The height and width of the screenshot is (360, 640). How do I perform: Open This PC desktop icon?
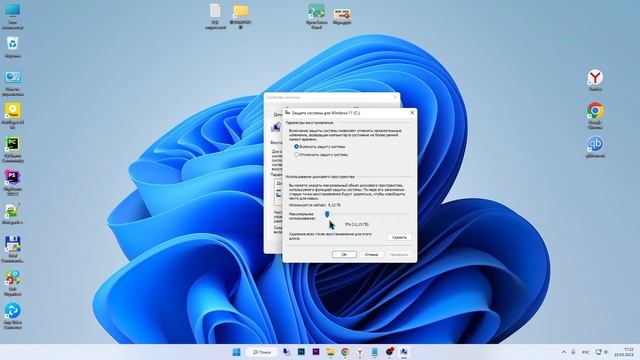[x=13, y=16]
